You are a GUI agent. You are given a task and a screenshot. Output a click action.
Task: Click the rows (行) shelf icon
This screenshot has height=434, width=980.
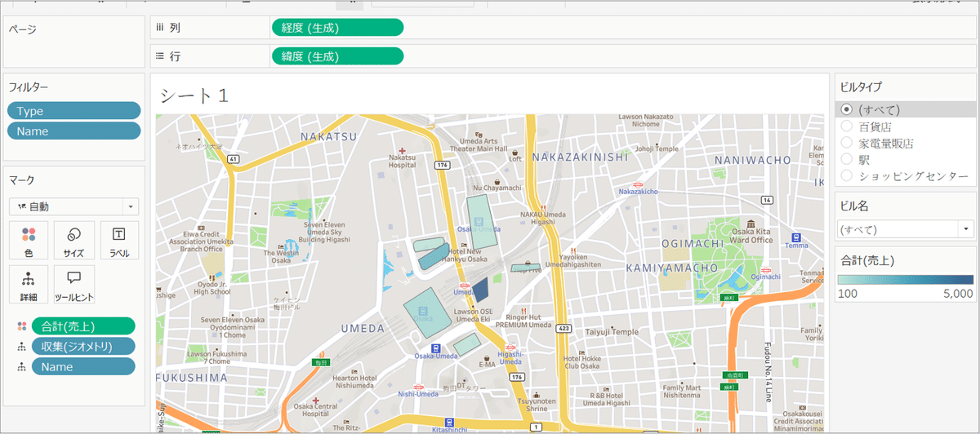[x=159, y=55]
